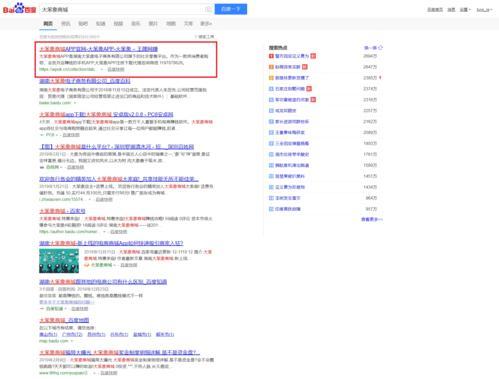499x379 pixels.
Task: Expand the arrow beside the baike.baidu.com URL
Action: click(x=75, y=103)
